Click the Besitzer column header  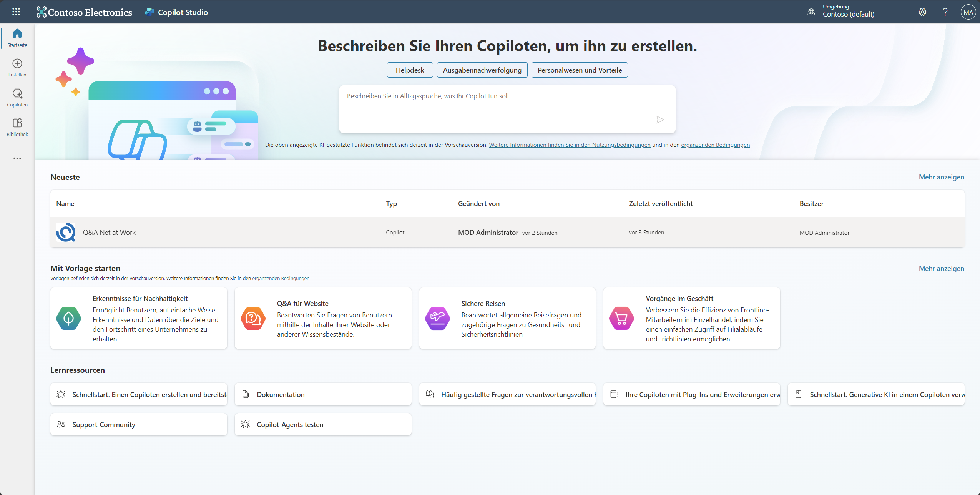pyautogui.click(x=811, y=204)
